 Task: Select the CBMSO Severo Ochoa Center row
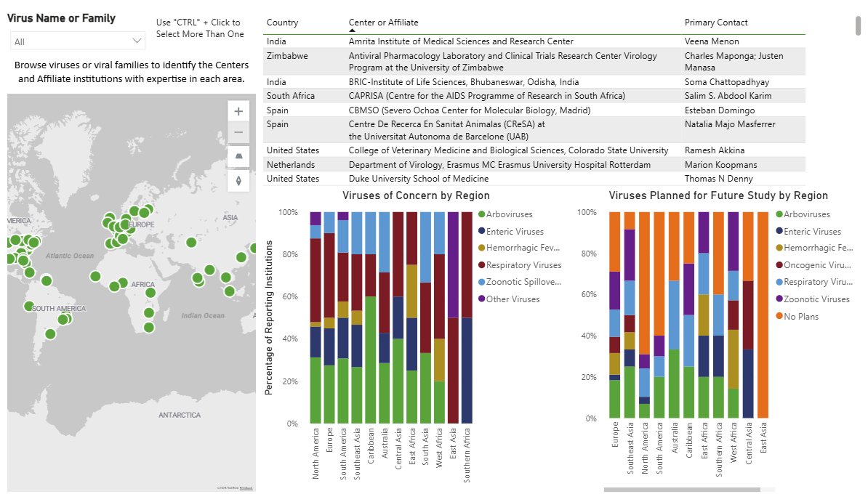[534, 110]
